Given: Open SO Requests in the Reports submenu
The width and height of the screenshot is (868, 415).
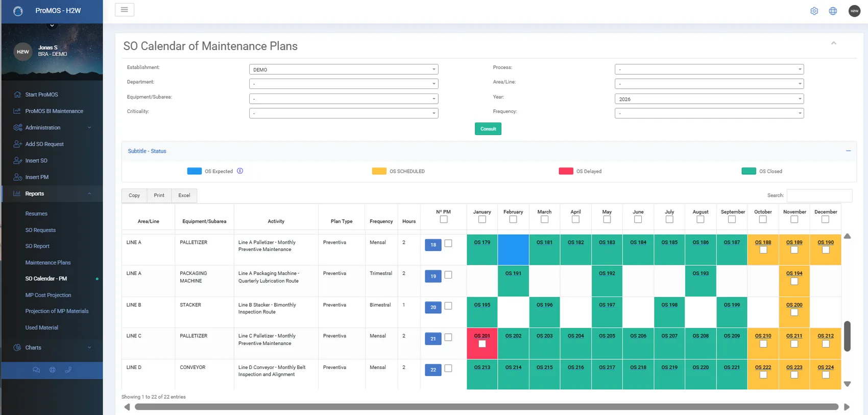Looking at the screenshot, I should [40, 230].
